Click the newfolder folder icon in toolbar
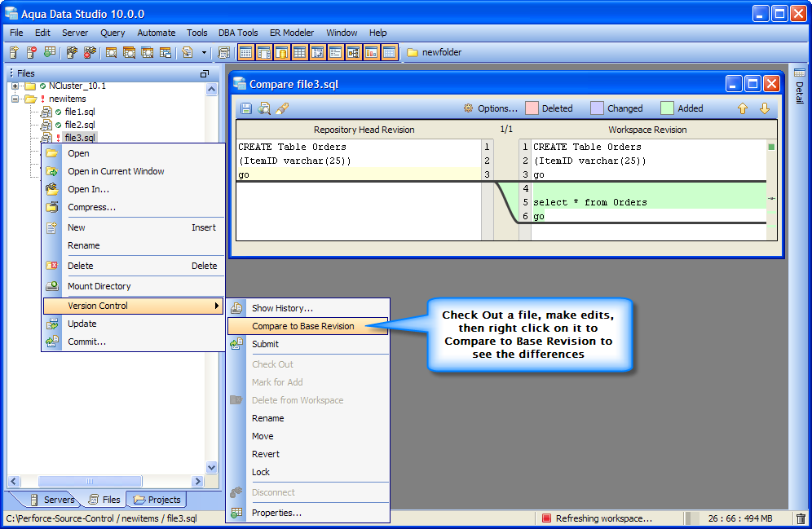The width and height of the screenshot is (812, 529). pyautogui.click(x=413, y=52)
